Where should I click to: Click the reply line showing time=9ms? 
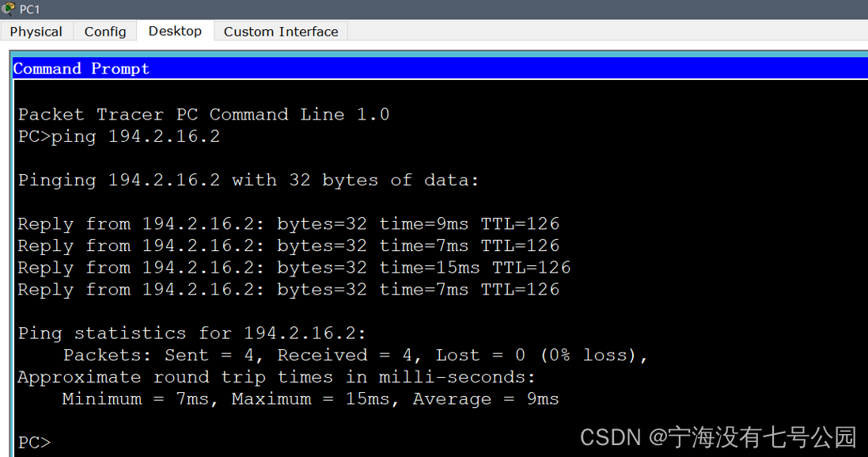(288, 224)
